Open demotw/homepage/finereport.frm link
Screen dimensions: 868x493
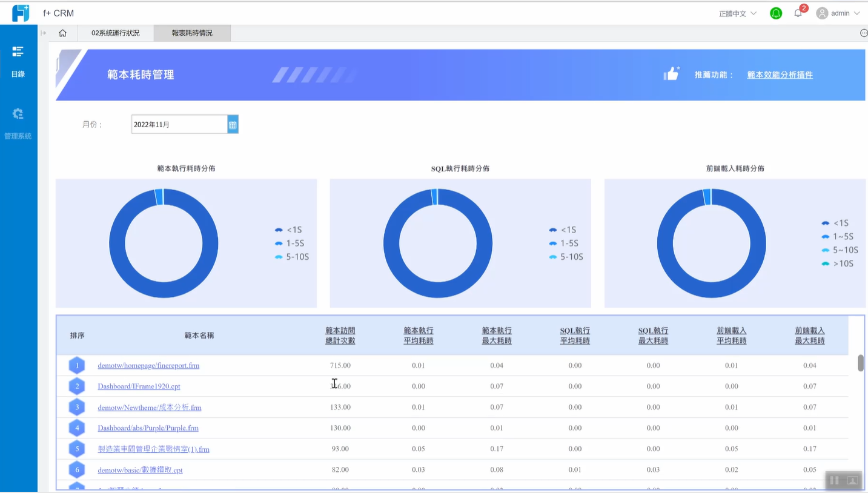pyautogui.click(x=148, y=366)
